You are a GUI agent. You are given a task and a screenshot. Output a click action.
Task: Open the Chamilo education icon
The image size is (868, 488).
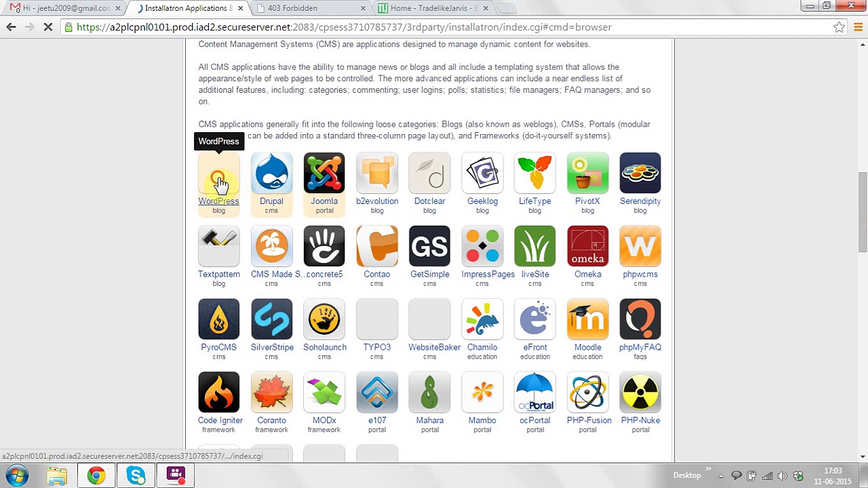click(482, 320)
